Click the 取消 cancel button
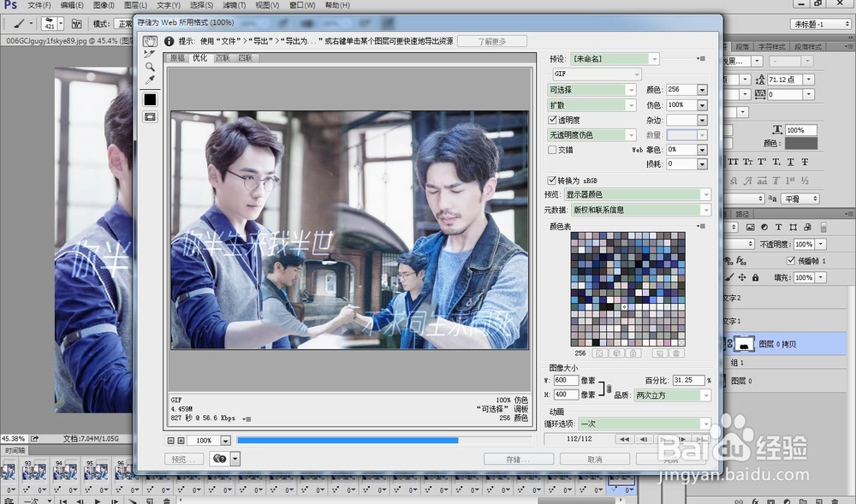Viewport: 856px width, 504px height. (x=595, y=460)
